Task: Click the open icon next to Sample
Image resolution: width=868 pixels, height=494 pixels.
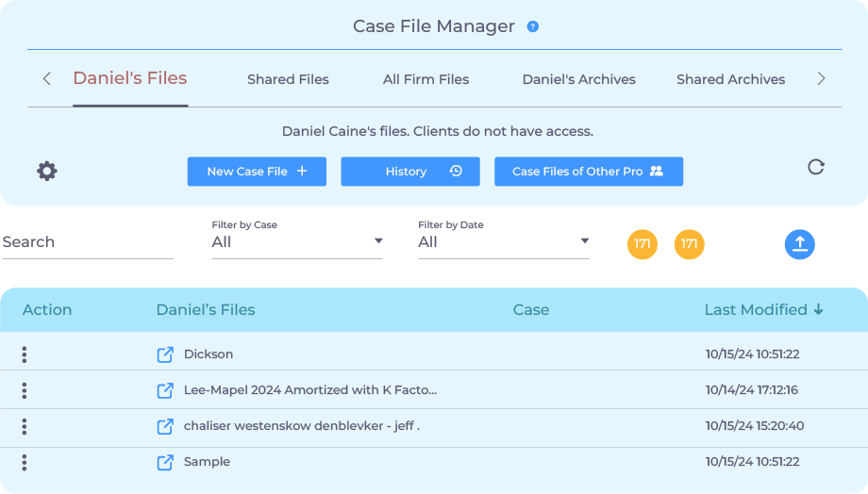Action: coord(165,462)
